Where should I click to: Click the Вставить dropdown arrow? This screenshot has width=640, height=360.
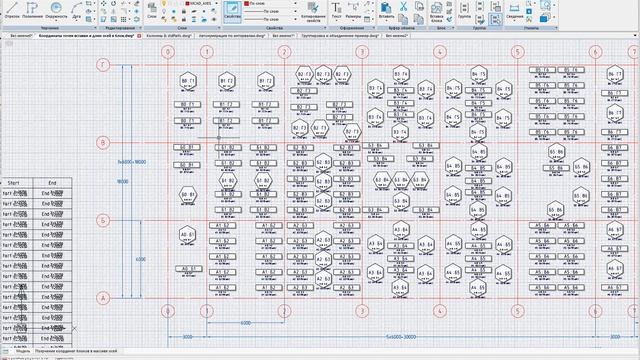point(386,21)
